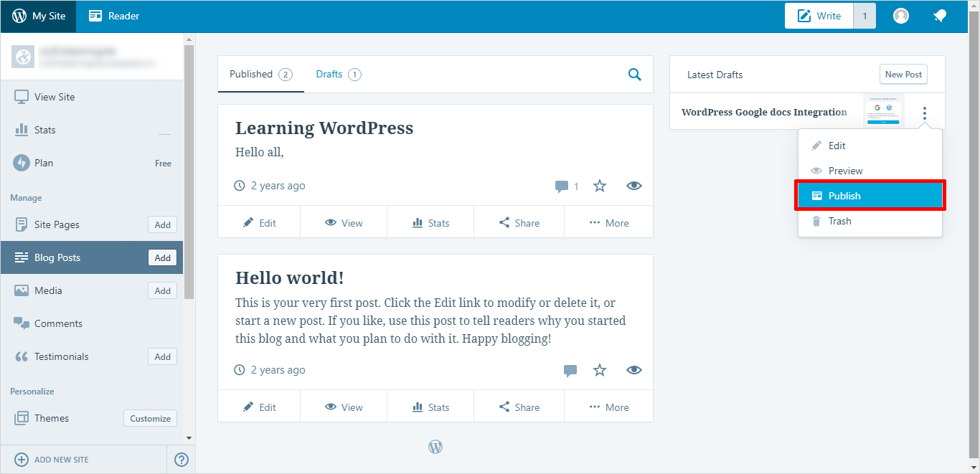Click the three-dot menu on the draft
Viewport: 980px width, 474px height.
pos(925,113)
